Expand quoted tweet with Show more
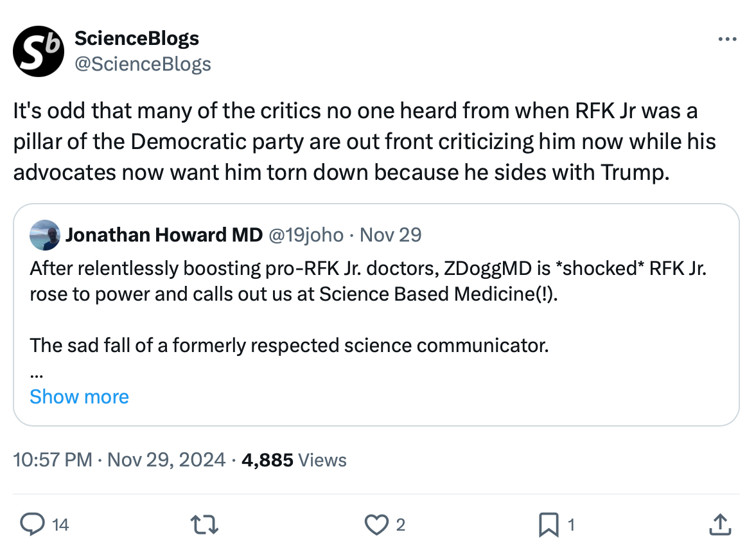The image size is (756, 548). tap(79, 396)
